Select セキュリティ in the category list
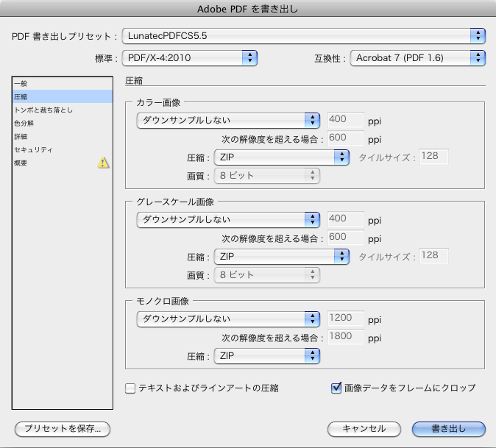Screen dimensions: 496x448 (63, 149)
